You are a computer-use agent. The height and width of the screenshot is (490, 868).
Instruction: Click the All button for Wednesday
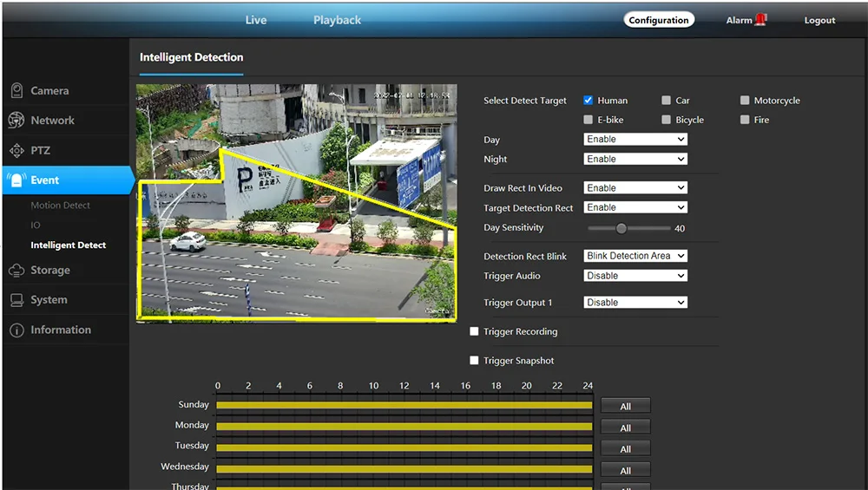626,471
